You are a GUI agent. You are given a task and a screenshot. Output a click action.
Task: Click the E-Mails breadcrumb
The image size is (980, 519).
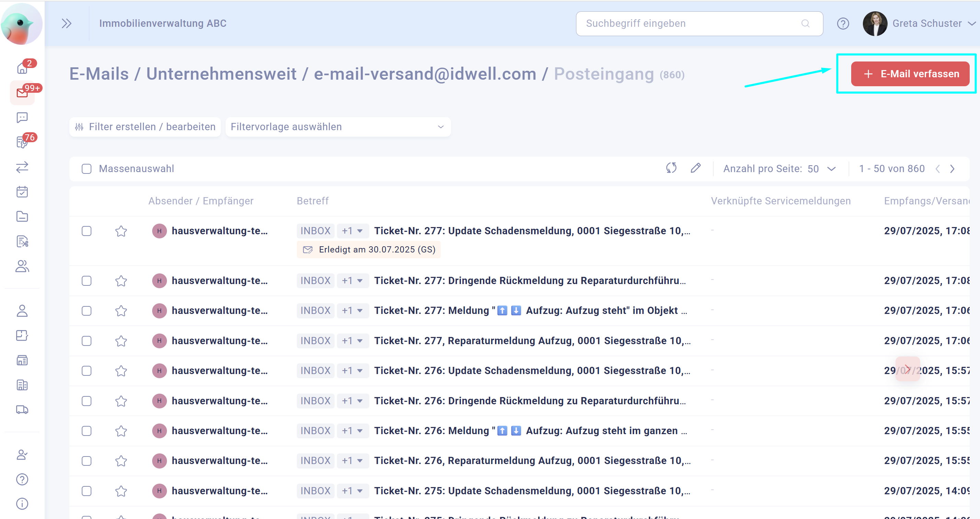point(99,74)
